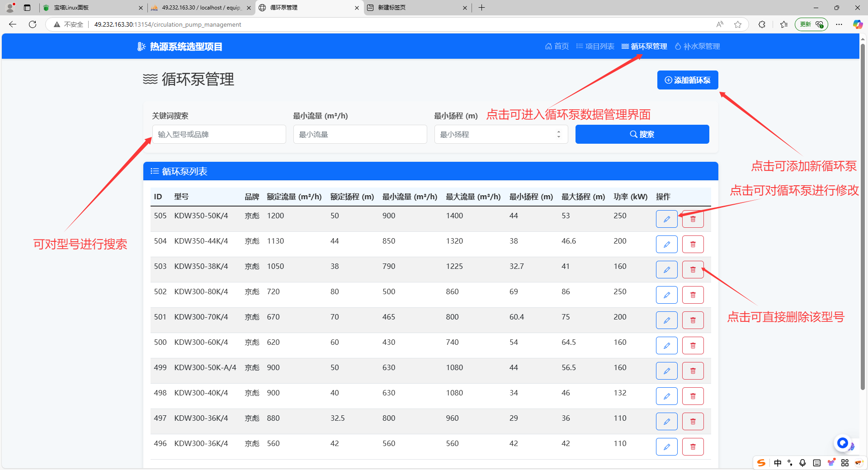Viewport: 868px width, 470px height.
Task: Delete pump KDW350-38K/4 row 503
Action: click(x=693, y=270)
